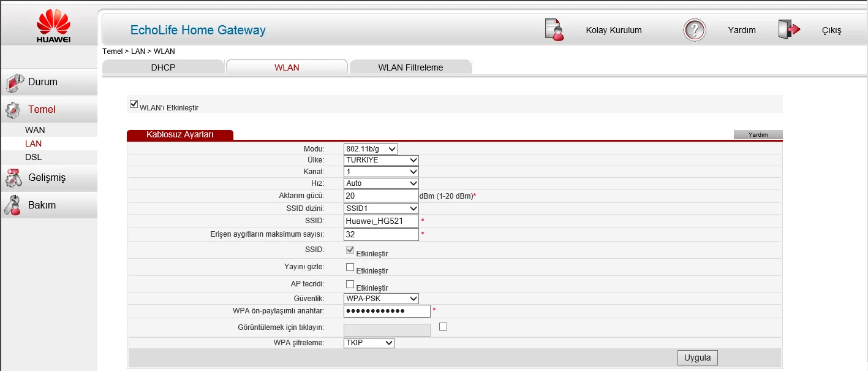This screenshot has width=868, height=371.
Task: Open the SSID dizini dropdown
Action: [381, 208]
